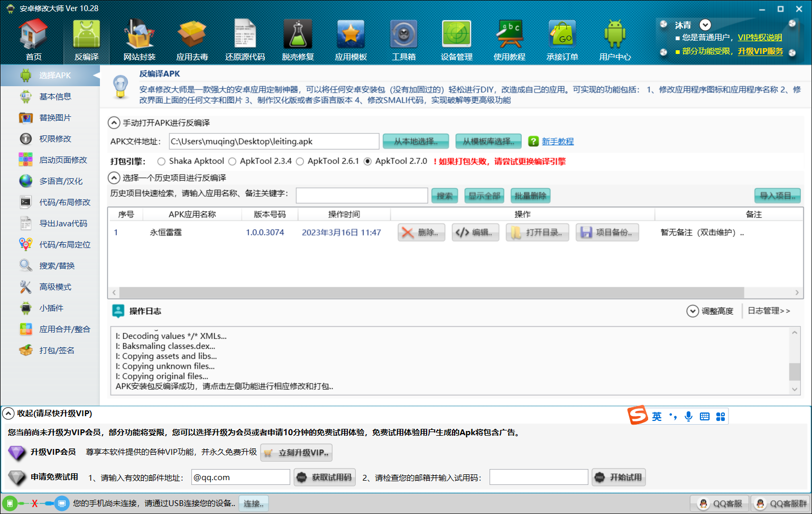Focus the history project search keyword field

point(362,196)
